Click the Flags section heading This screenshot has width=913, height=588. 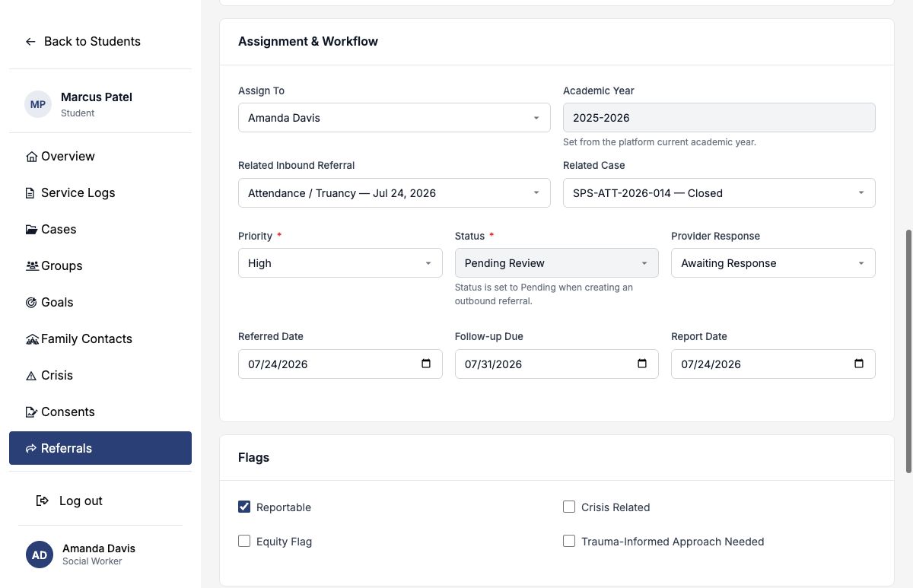pyautogui.click(x=253, y=458)
